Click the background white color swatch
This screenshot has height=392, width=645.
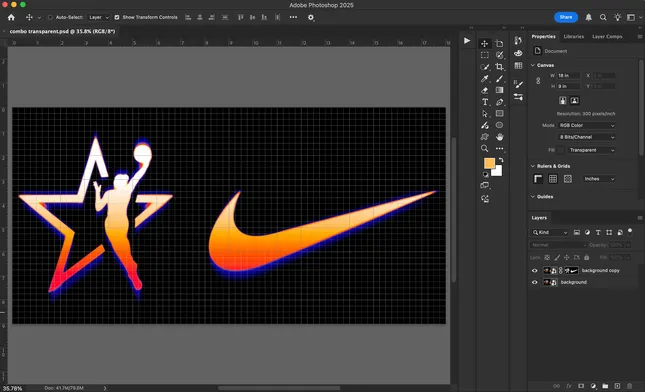[x=498, y=172]
